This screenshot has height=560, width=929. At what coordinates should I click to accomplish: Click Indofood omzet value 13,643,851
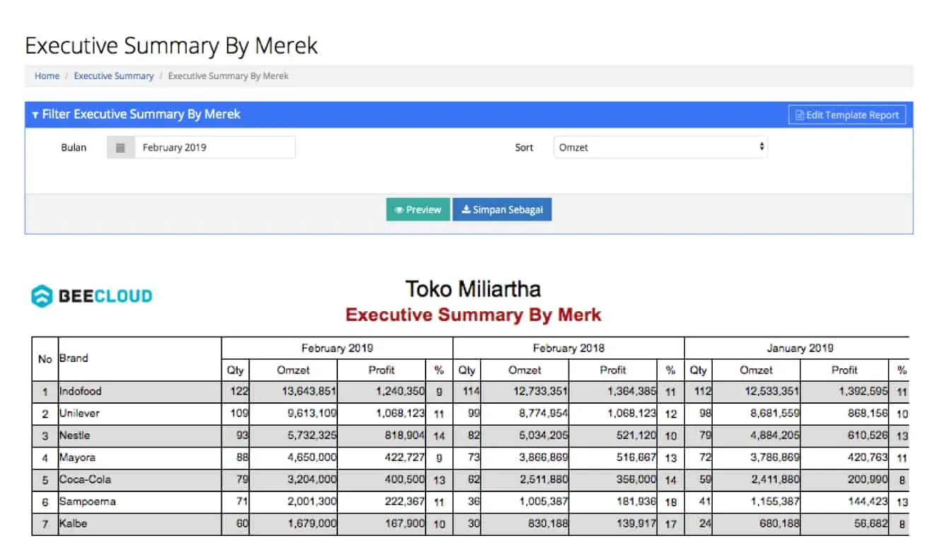(308, 391)
